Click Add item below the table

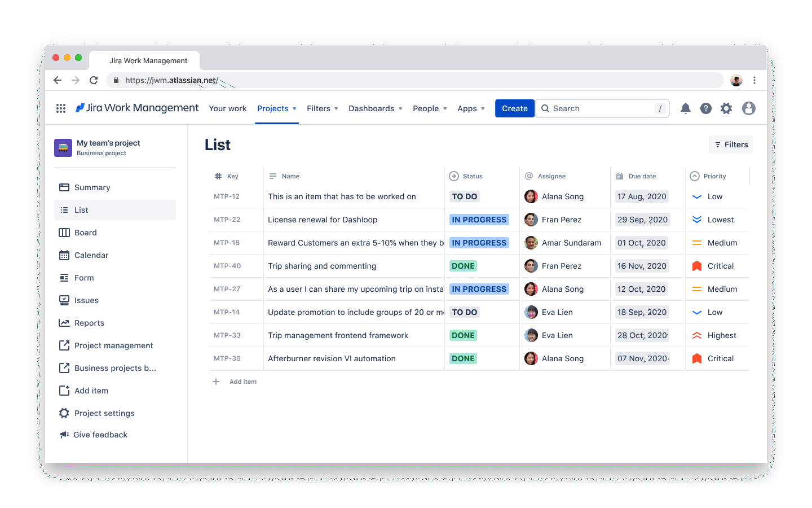pos(243,382)
